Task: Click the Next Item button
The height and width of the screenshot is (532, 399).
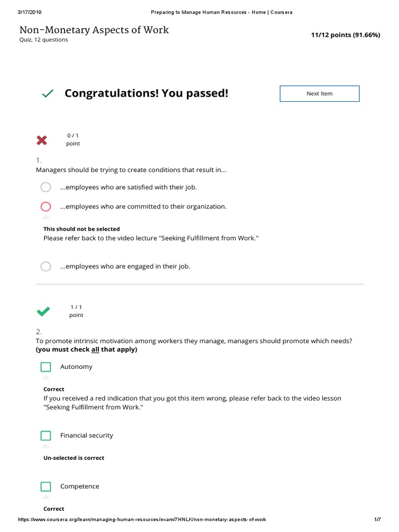Action: point(320,94)
